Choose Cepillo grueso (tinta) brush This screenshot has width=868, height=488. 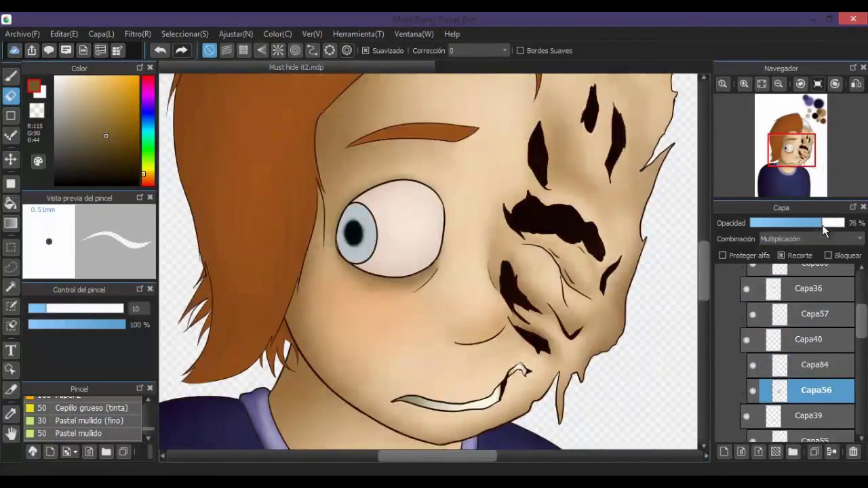pyautogui.click(x=83, y=408)
